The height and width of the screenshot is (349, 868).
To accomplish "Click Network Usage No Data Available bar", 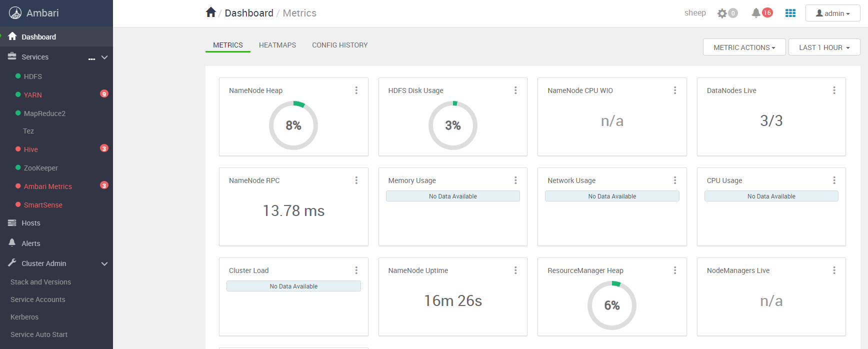I will pyautogui.click(x=612, y=196).
